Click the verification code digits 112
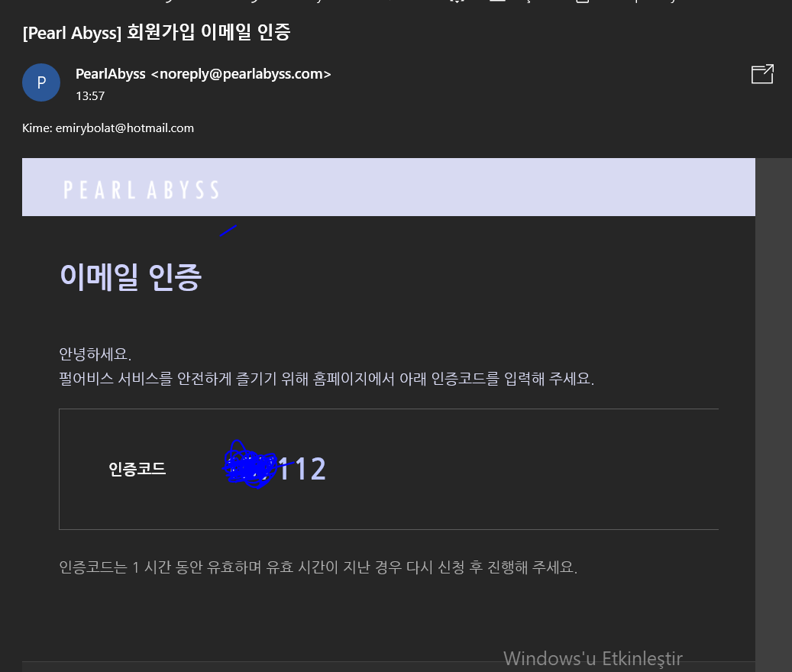 tap(302, 469)
